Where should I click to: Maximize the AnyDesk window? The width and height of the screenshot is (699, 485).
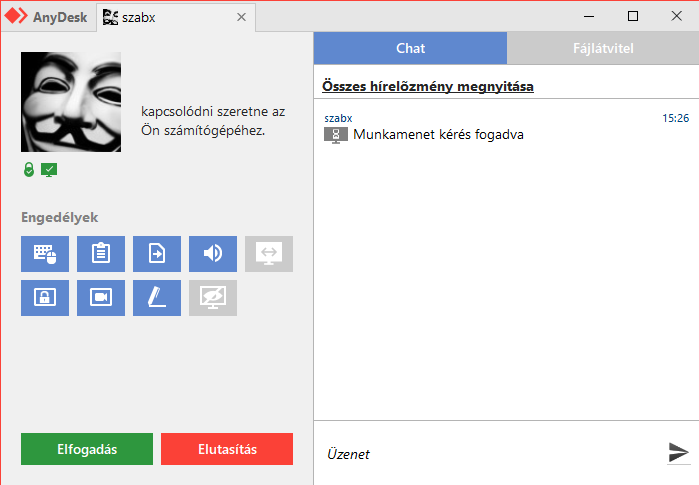click(x=633, y=16)
